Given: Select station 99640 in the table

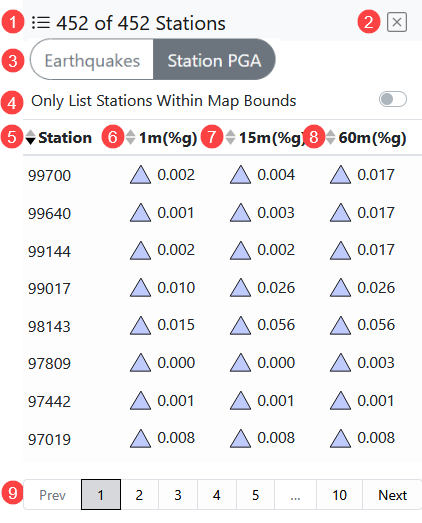Looking at the screenshot, I should (x=49, y=213).
